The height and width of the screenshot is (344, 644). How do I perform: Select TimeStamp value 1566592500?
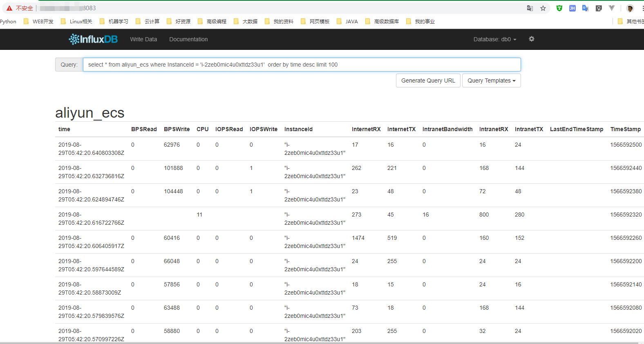[626, 145]
